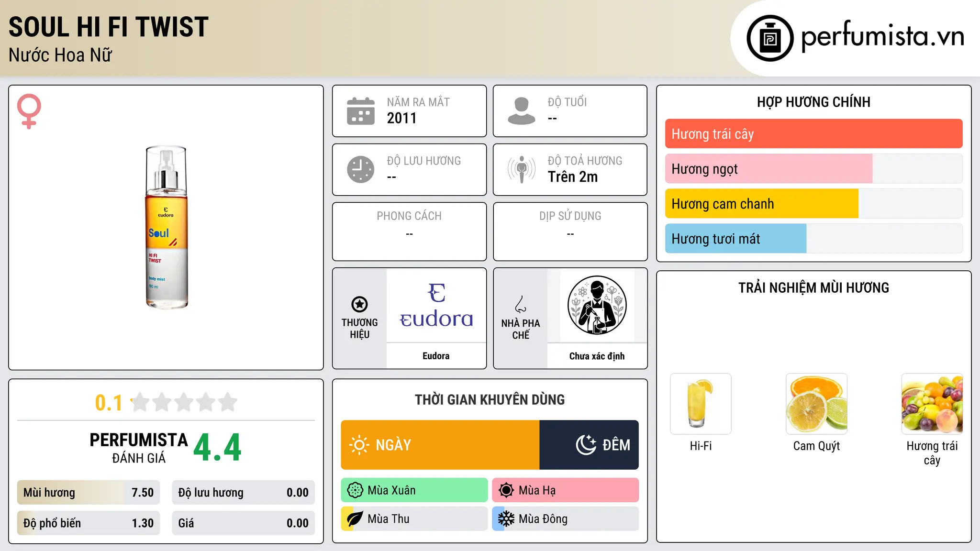Click the Eudora brand logo
The image size is (980, 551).
pos(436,306)
